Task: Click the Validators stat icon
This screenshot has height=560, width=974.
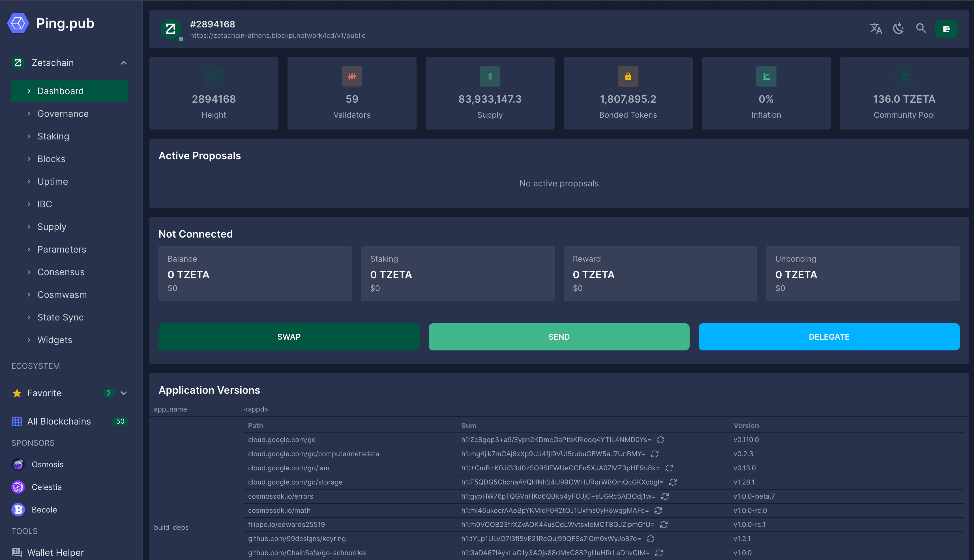Action: click(x=352, y=76)
